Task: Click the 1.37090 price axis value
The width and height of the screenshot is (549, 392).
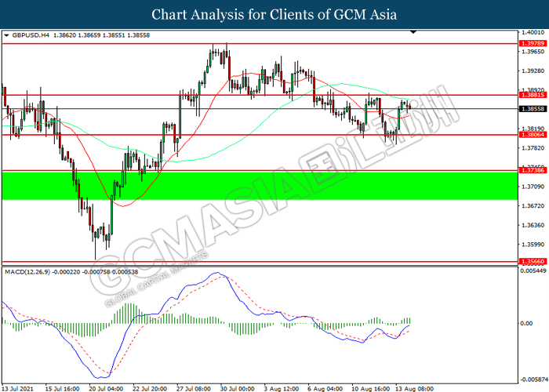Action: pos(533,187)
